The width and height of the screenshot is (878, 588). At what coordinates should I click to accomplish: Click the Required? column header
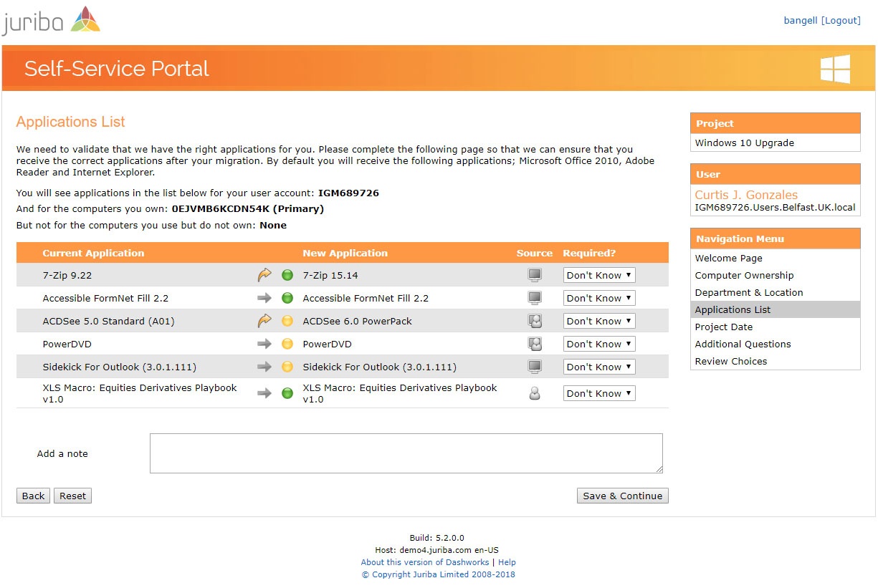(589, 253)
